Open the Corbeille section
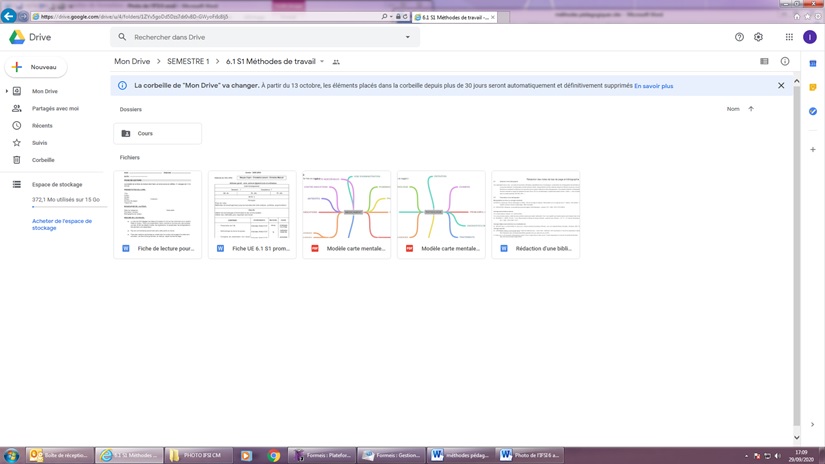The height and width of the screenshot is (464, 825). tap(43, 160)
